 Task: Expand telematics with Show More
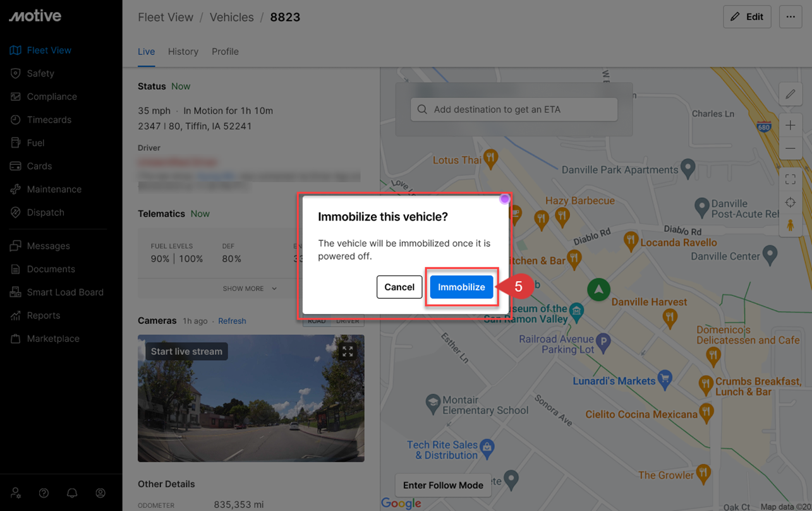tap(250, 289)
